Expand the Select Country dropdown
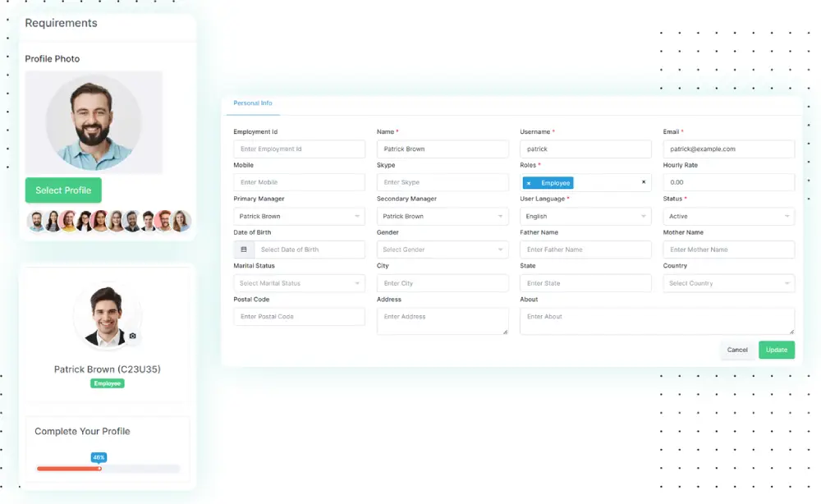This screenshot has width=821, height=504. [728, 283]
